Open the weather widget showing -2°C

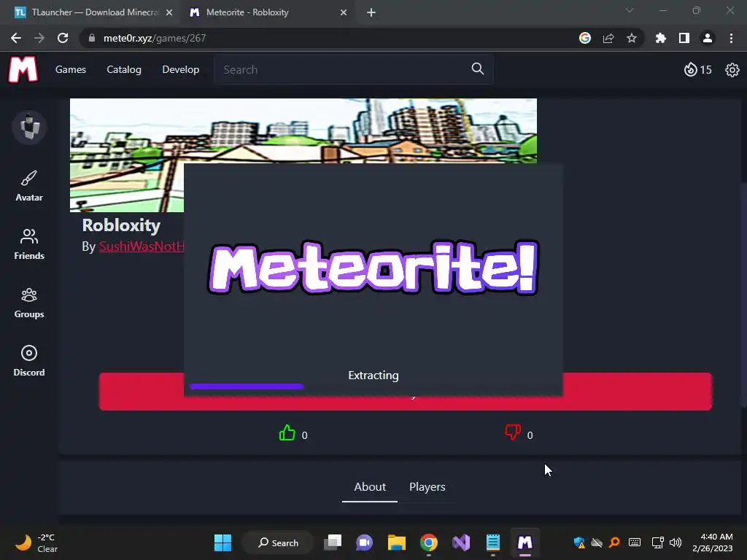[36, 542]
